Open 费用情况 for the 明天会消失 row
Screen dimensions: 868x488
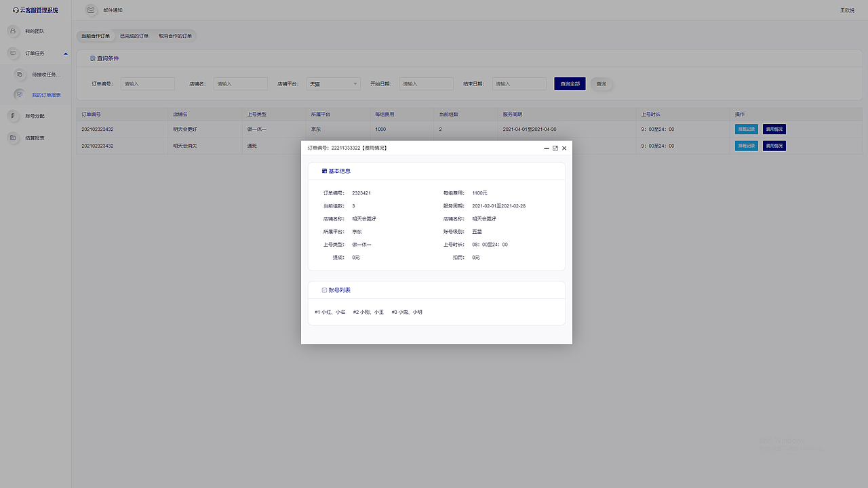click(x=774, y=146)
